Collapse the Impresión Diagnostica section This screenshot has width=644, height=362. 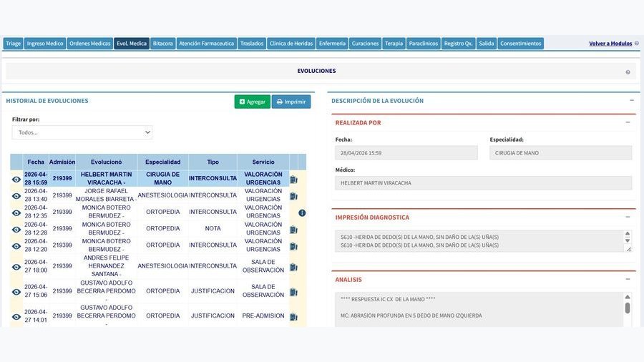point(628,217)
